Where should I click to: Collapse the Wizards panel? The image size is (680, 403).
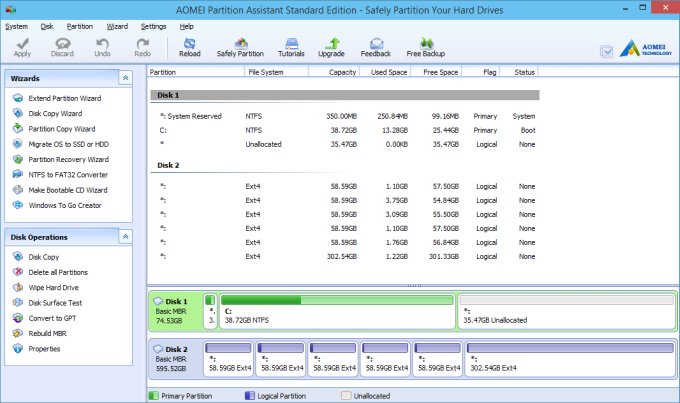125,78
